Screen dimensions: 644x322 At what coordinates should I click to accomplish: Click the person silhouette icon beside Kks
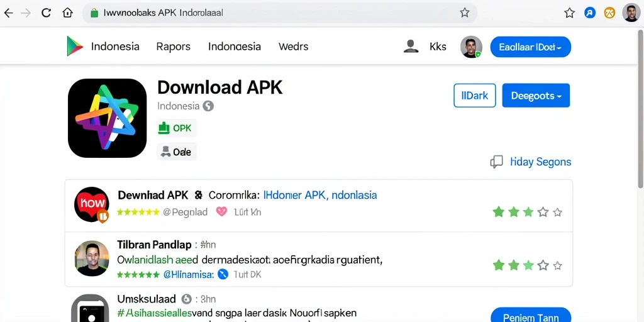coord(411,47)
